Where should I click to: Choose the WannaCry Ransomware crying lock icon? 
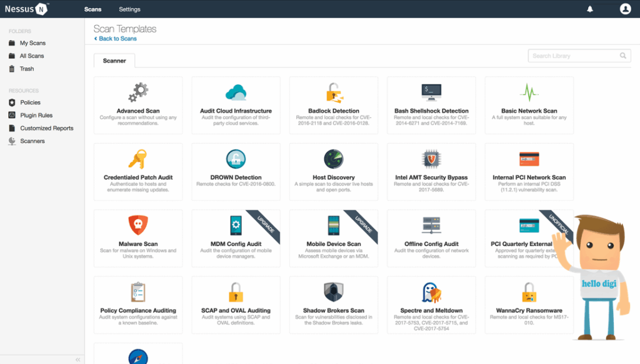[x=529, y=292]
